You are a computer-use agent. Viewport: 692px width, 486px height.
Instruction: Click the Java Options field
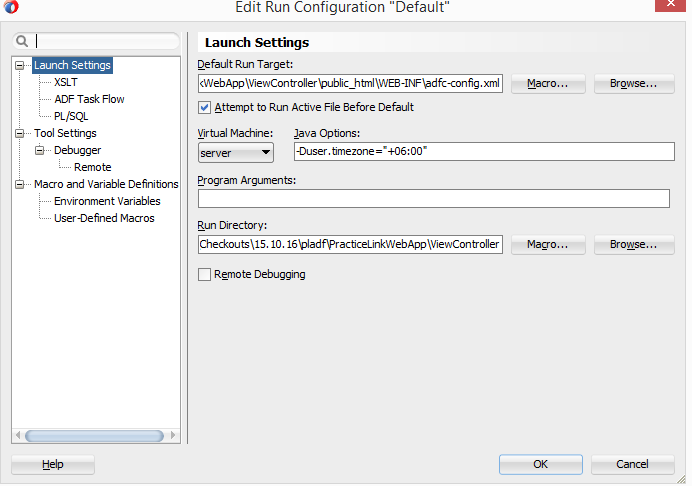pyautogui.click(x=484, y=151)
